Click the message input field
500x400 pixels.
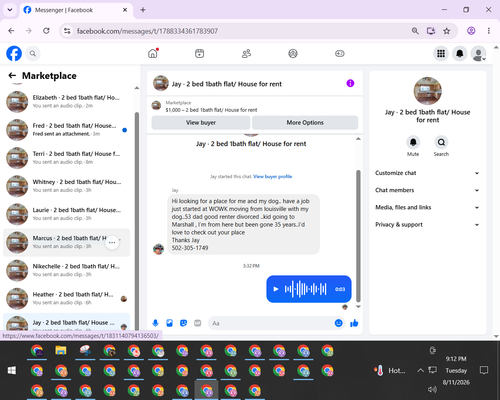pyautogui.click(x=271, y=323)
